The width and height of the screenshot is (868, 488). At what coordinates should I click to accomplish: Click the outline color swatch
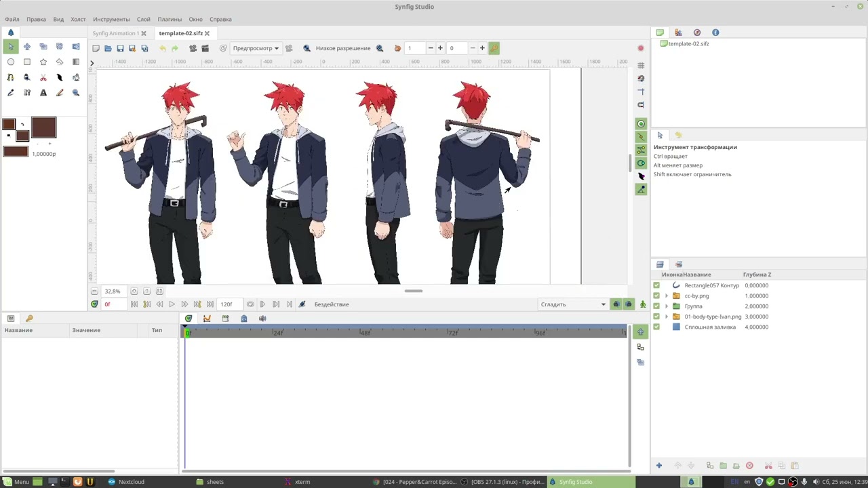click(9, 125)
